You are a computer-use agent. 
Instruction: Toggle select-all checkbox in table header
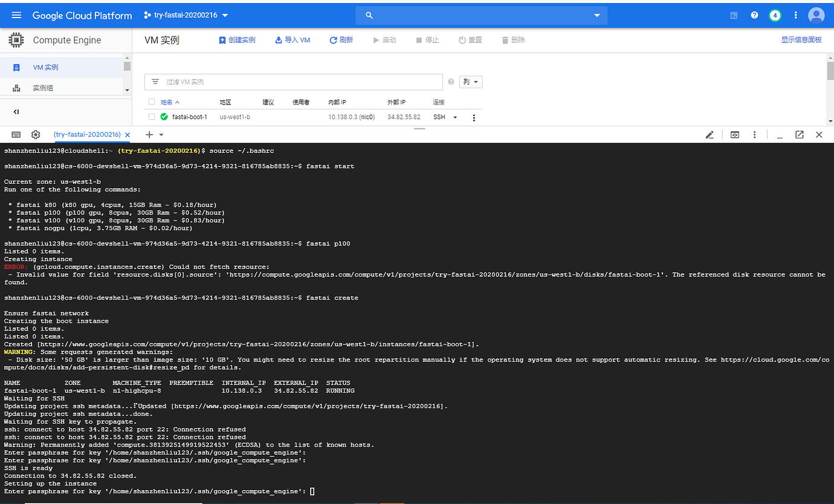[152, 102]
